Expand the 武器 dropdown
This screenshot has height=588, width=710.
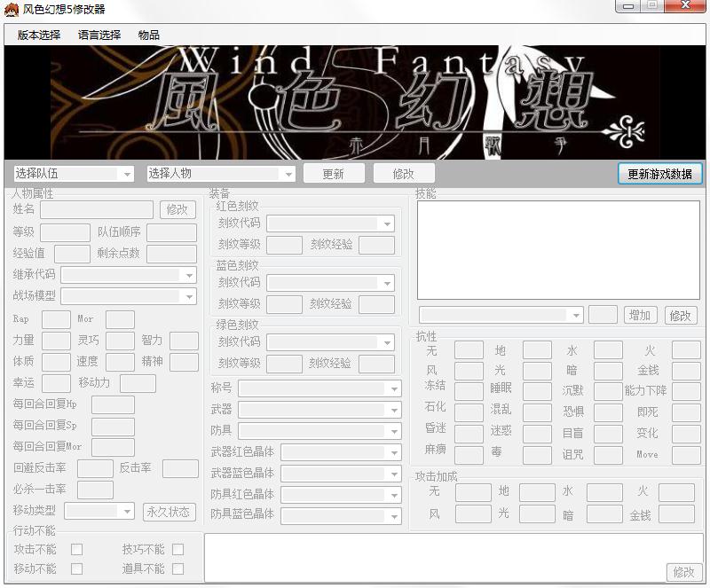coord(319,410)
